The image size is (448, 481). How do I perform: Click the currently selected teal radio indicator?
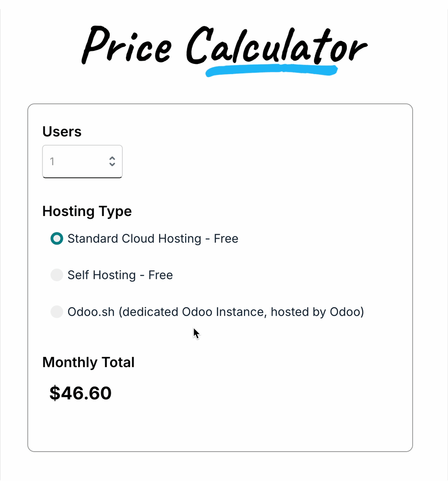point(56,238)
